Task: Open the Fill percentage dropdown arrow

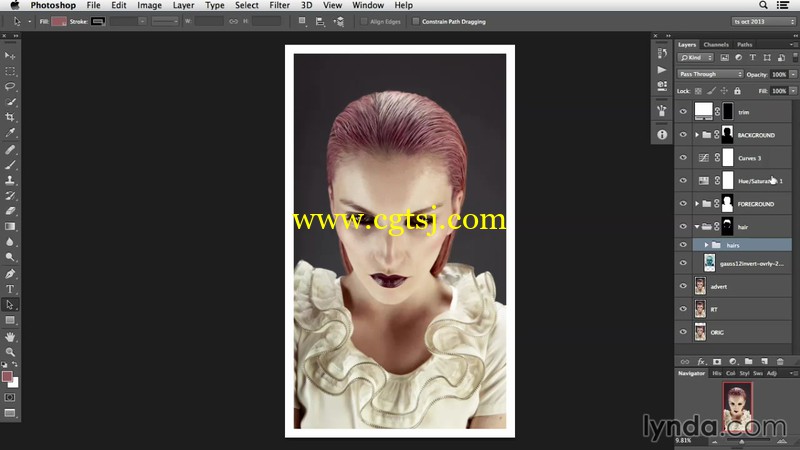Action: click(793, 91)
